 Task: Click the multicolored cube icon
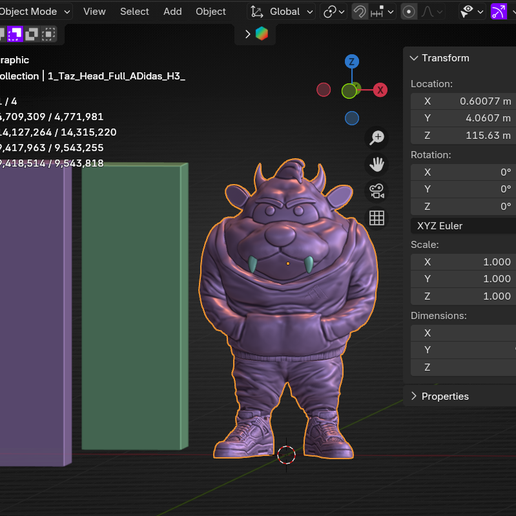[x=262, y=34]
